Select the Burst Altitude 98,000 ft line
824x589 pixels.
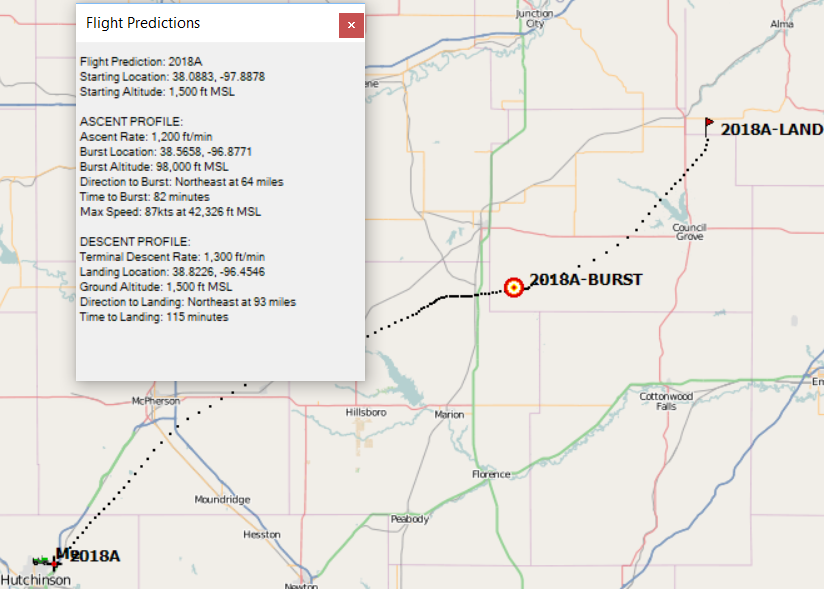154,167
